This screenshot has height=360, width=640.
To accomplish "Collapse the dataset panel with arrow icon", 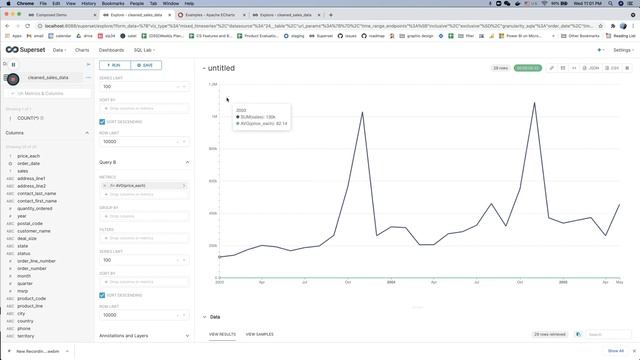I will click(x=88, y=64).
